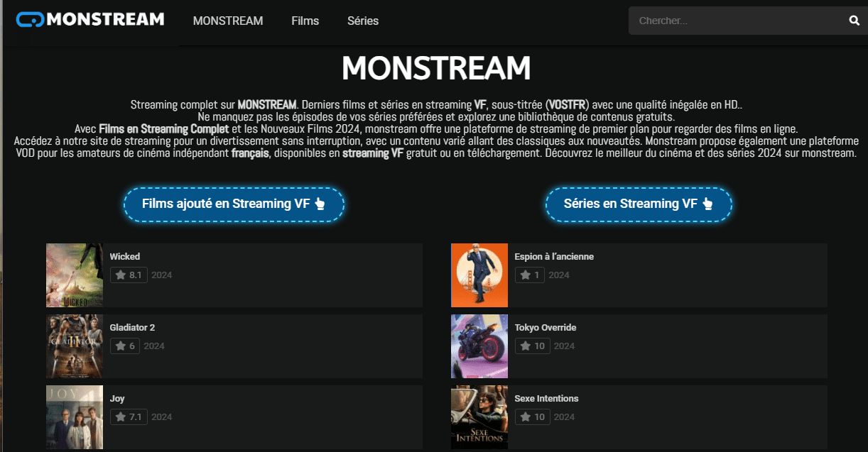Click star rating 10 for Tokyo Override

533,346
